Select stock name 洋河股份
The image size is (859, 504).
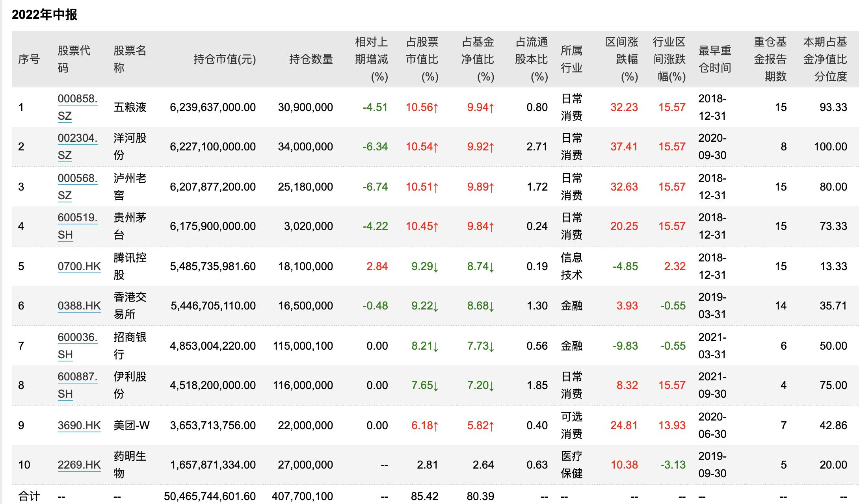click(130, 146)
